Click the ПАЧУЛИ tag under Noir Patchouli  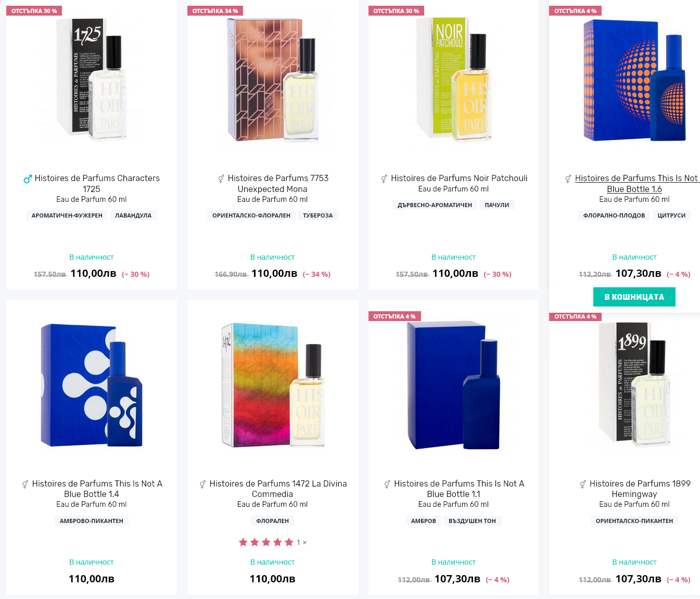point(497,205)
